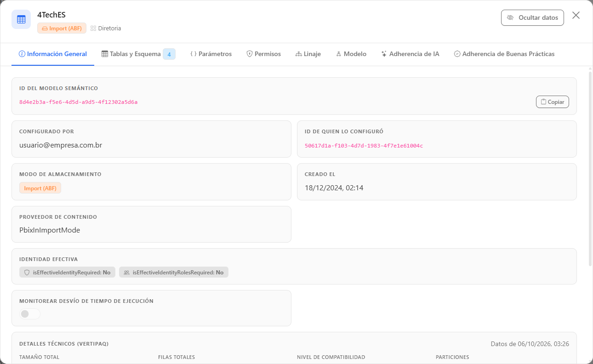Click the usuario@empresa.com.br email
The image size is (593, 364).
[61, 145]
